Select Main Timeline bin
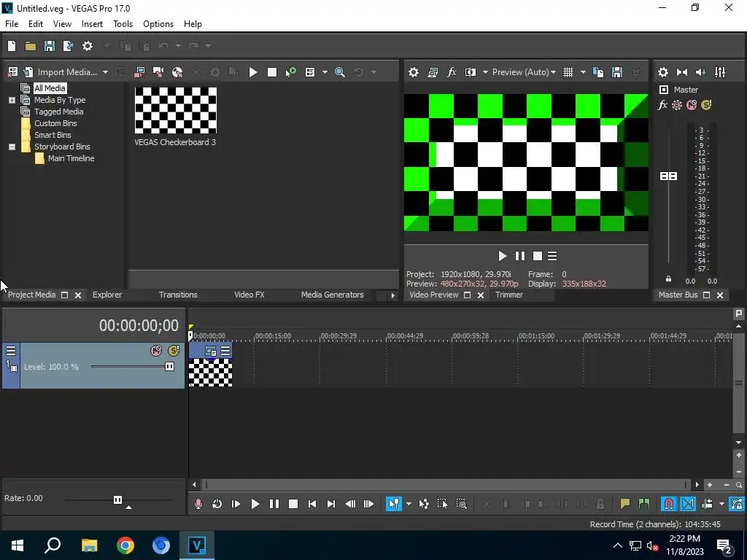747x560 pixels. click(71, 158)
